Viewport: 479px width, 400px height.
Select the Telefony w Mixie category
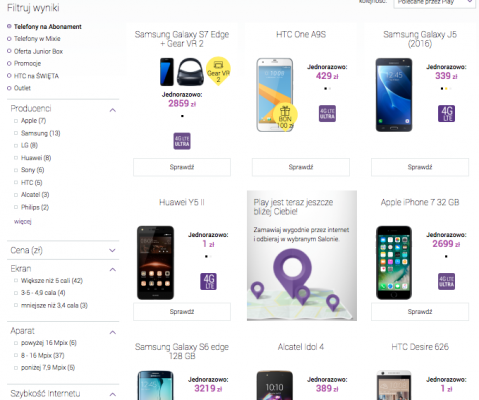point(37,39)
